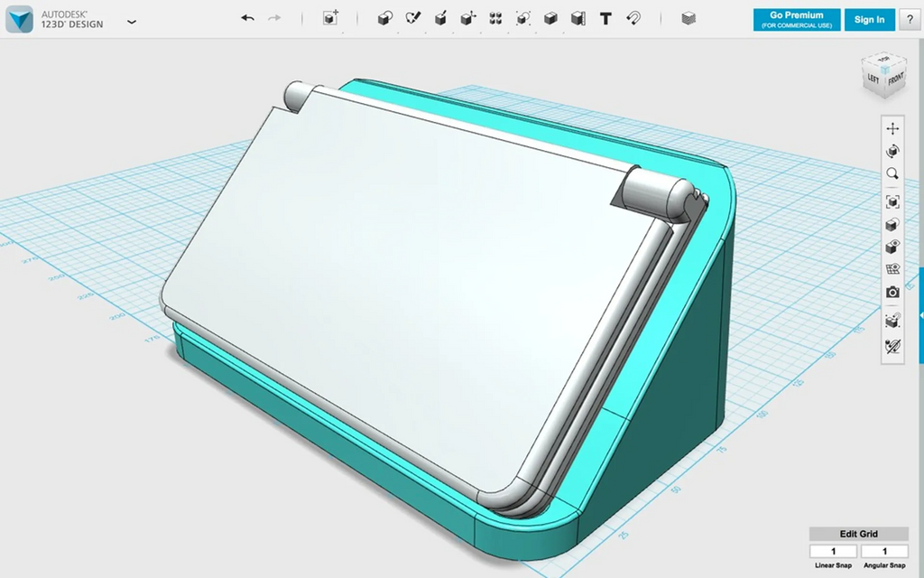Viewport: 924px width, 578px height.
Task: Toggle grid visibility eye icon
Action: point(892,269)
